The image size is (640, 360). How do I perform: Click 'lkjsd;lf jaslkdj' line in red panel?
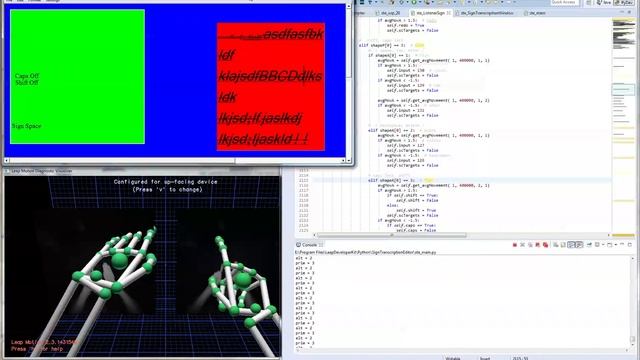click(260, 119)
